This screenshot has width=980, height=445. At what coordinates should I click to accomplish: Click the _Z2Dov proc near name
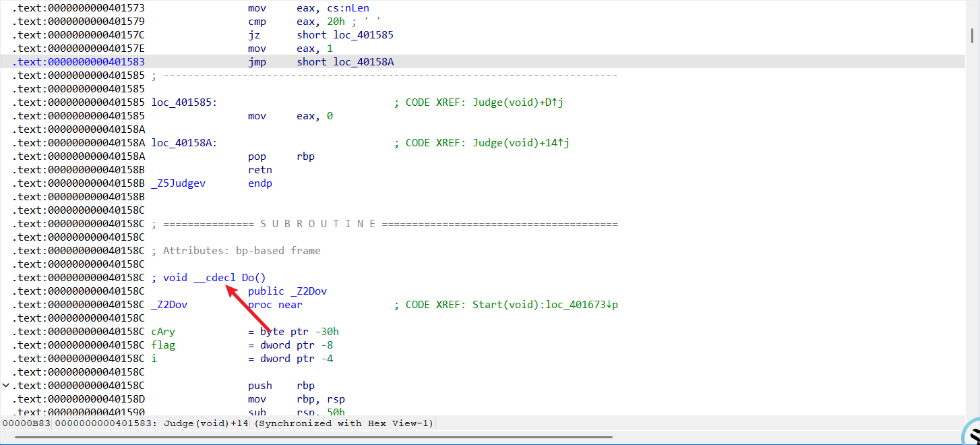pyautogui.click(x=169, y=305)
